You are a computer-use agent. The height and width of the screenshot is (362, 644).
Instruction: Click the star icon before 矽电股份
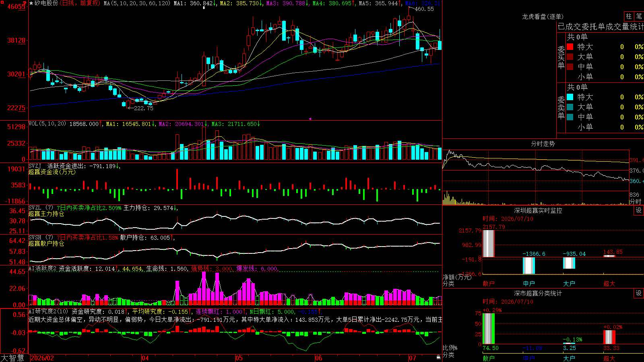(x=31, y=3)
